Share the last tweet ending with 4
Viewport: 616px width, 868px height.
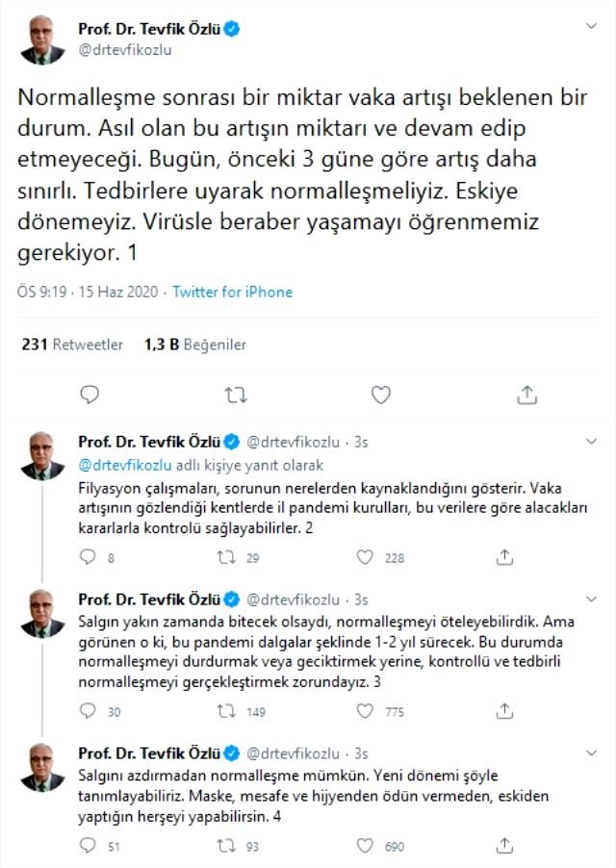click(x=503, y=845)
